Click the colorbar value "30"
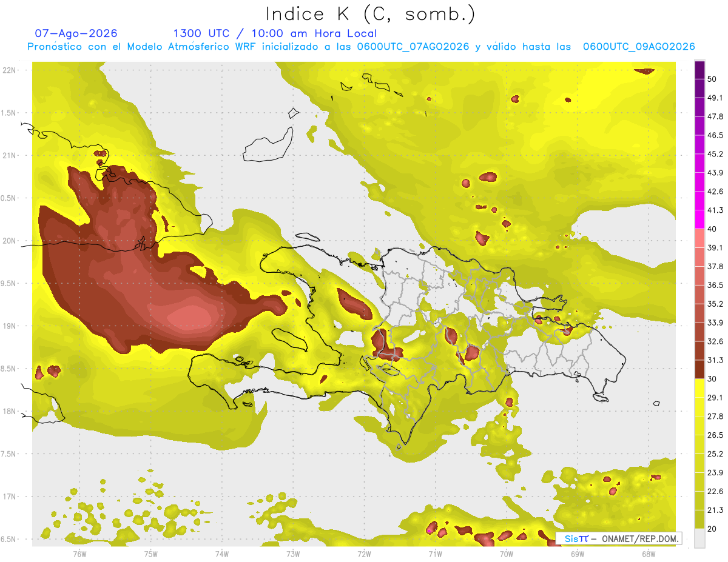Viewport: 728px width, 562px height. point(713,379)
